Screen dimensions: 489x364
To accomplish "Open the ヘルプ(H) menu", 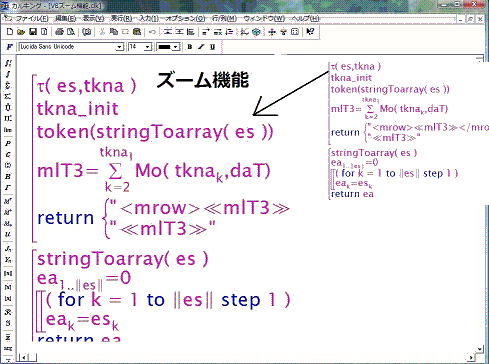I will 305,18.
